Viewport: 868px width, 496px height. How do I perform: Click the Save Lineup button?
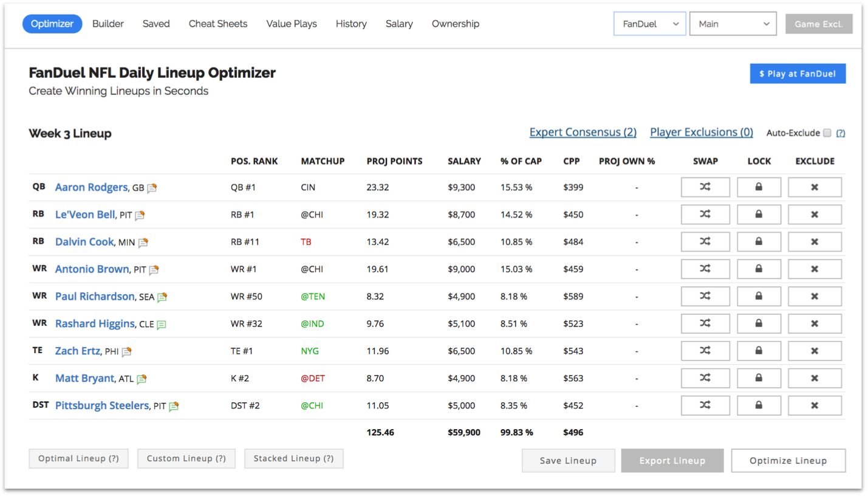click(x=568, y=461)
